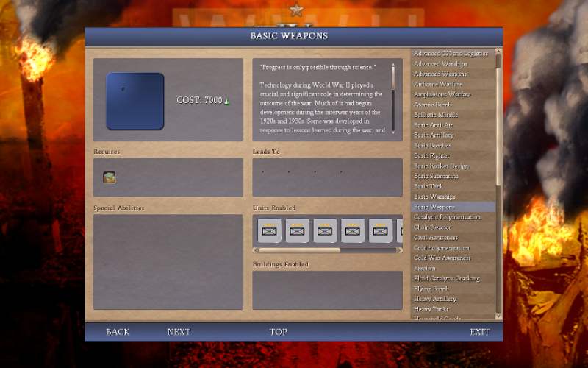Select the fourth unit icon in Units Enabled
588x368 pixels.
click(x=353, y=230)
